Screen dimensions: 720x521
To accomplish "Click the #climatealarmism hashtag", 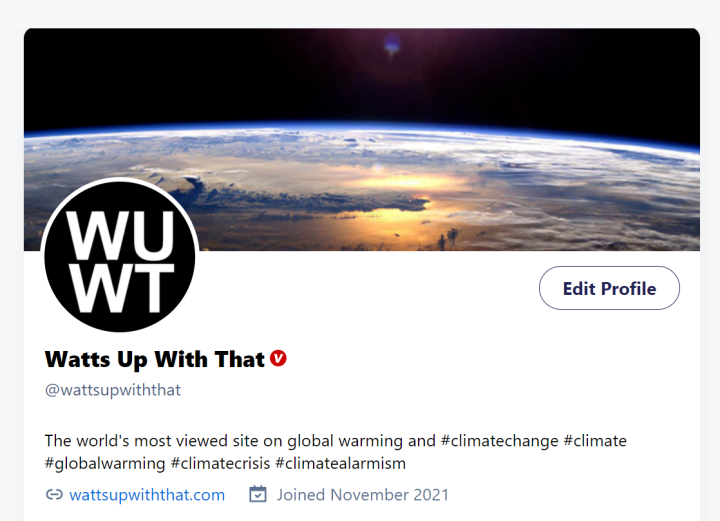I will [340, 463].
